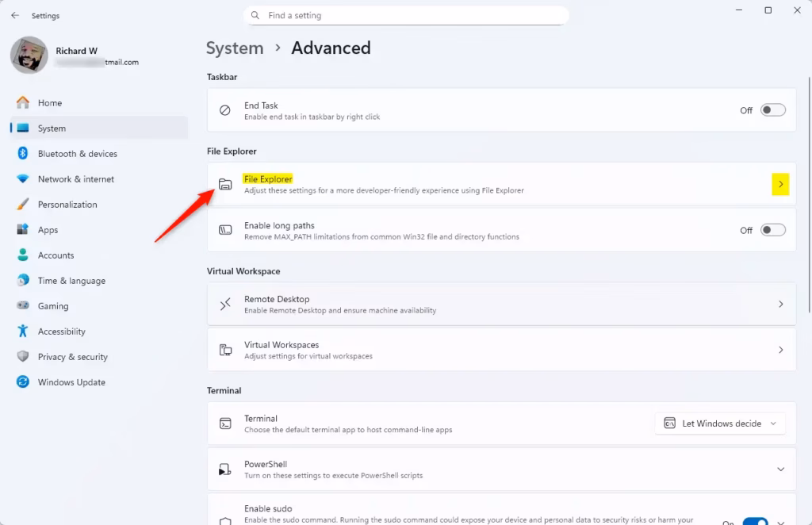Viewport: 812px width, 525px height.
Task: Click the Windows Update sync icon
Action: (x=23, y=381)
